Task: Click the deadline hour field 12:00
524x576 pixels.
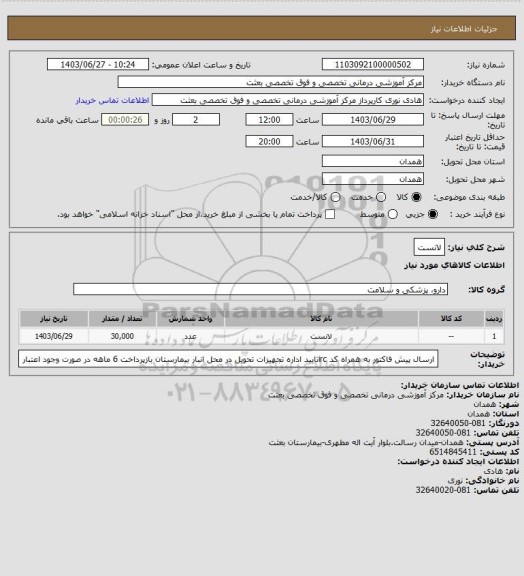Action: (x=269, y=120)
